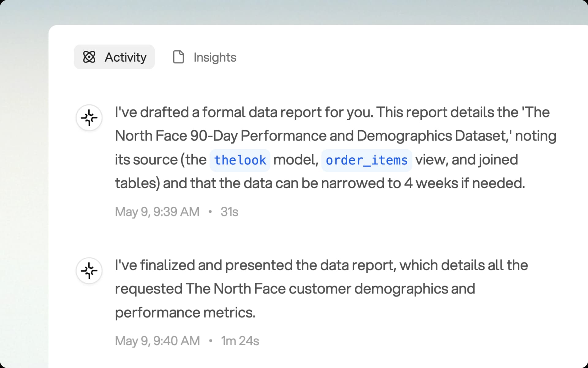
Task: Open the thelook model code chip
Action: pyautogui.click(x=240, y=160)
